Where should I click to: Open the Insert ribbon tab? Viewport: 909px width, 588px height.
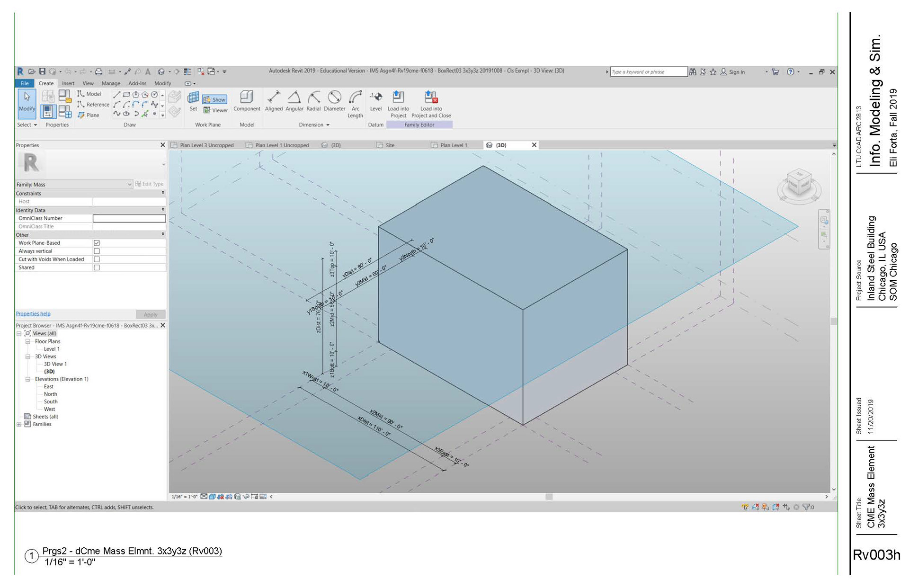(68, 83)
